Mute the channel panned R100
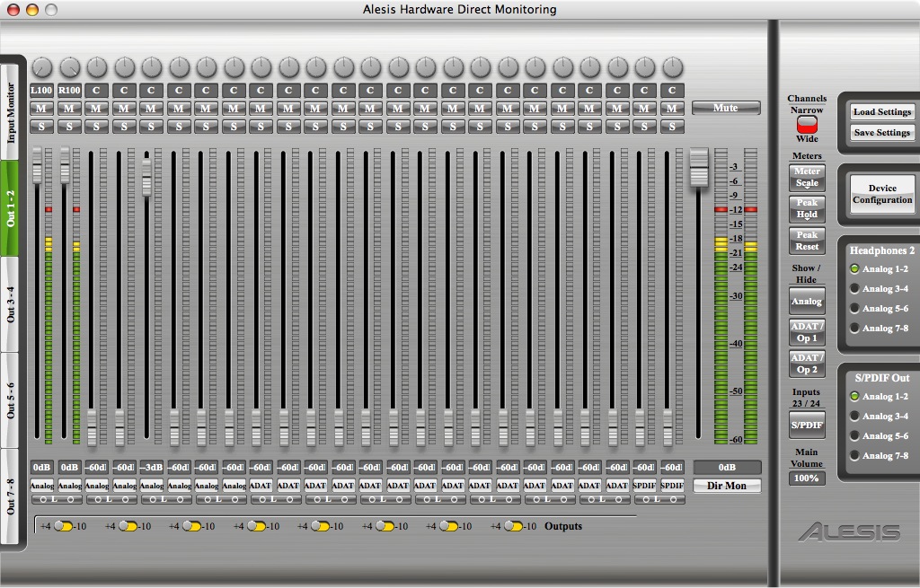920x588 pixels. pos(69,109)
